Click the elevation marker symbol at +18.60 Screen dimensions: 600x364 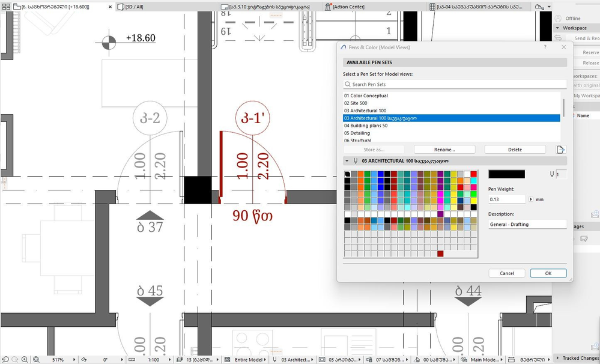pyautogui.click(x=109, y=43)
